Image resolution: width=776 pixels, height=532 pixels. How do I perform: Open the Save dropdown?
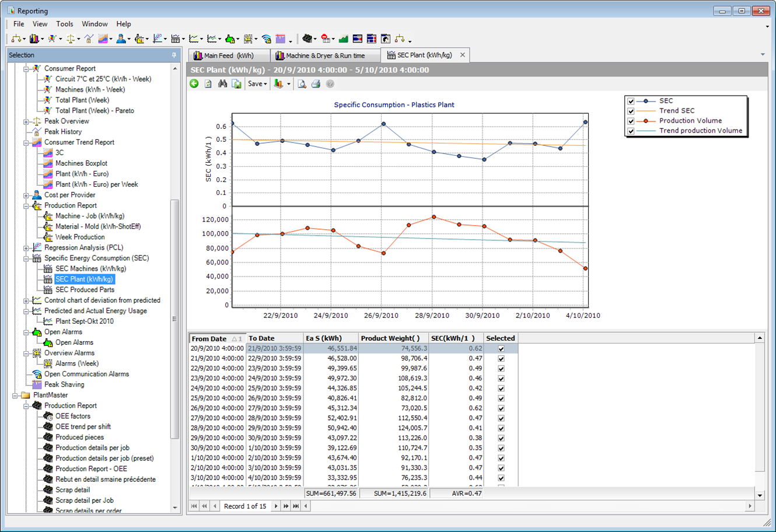tap(257, 84)
